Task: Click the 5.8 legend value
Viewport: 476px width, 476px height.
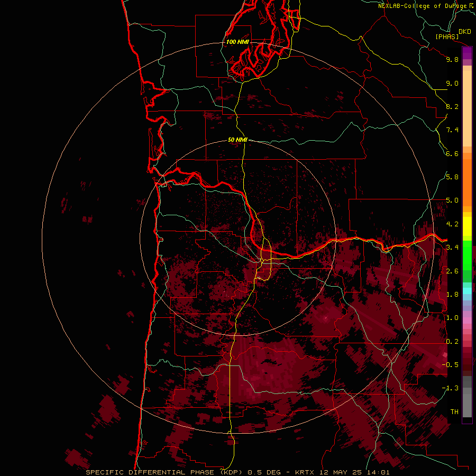Action: point(452,177)
